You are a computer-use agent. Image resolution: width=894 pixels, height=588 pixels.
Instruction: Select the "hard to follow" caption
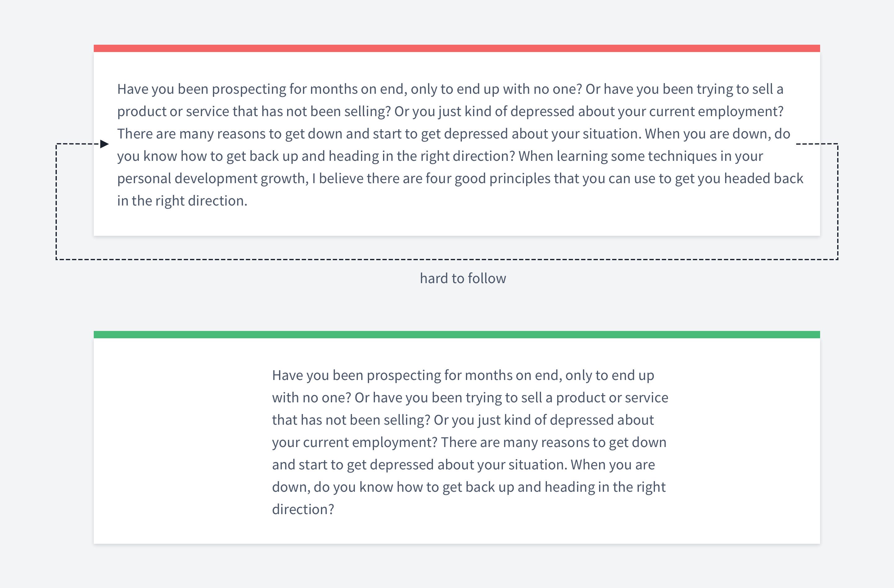tap(463, 278)
